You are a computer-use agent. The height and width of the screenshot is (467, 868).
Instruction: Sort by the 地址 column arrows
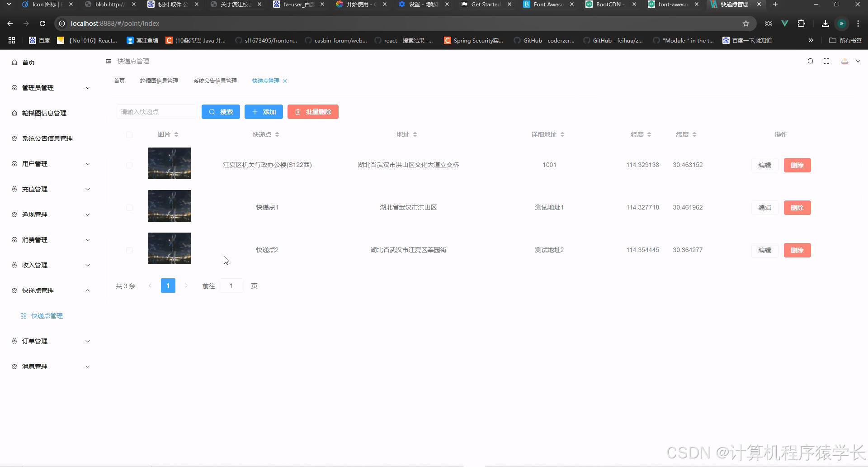(x=415, y=134)
